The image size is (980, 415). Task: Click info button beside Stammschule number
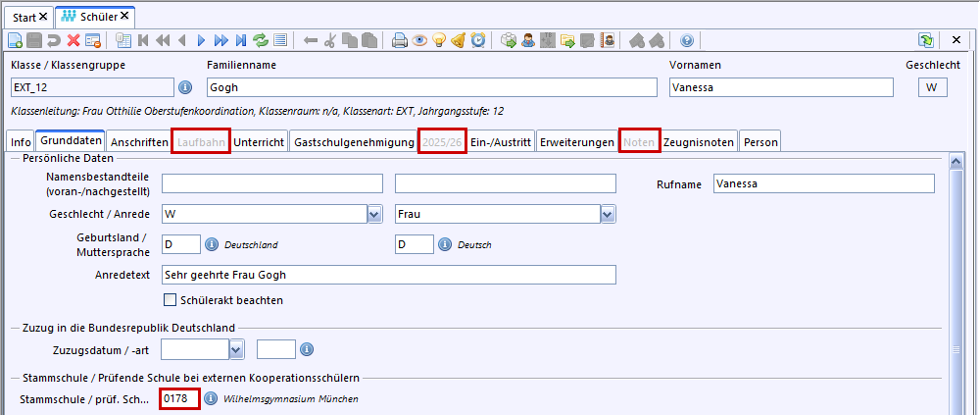(211, 399)
